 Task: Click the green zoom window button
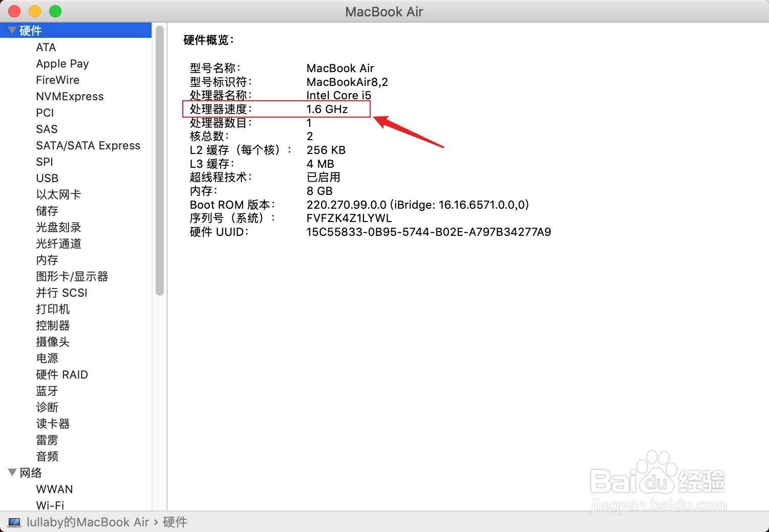point(55,11)
